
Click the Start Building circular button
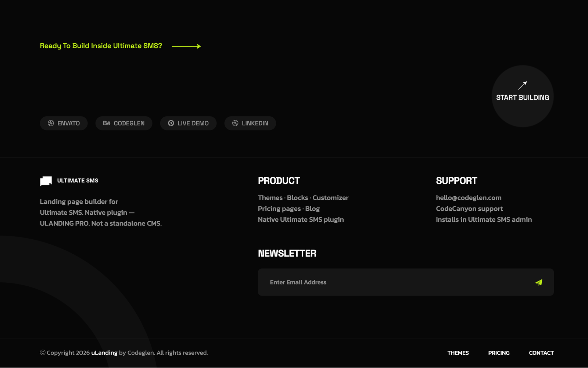523,96
